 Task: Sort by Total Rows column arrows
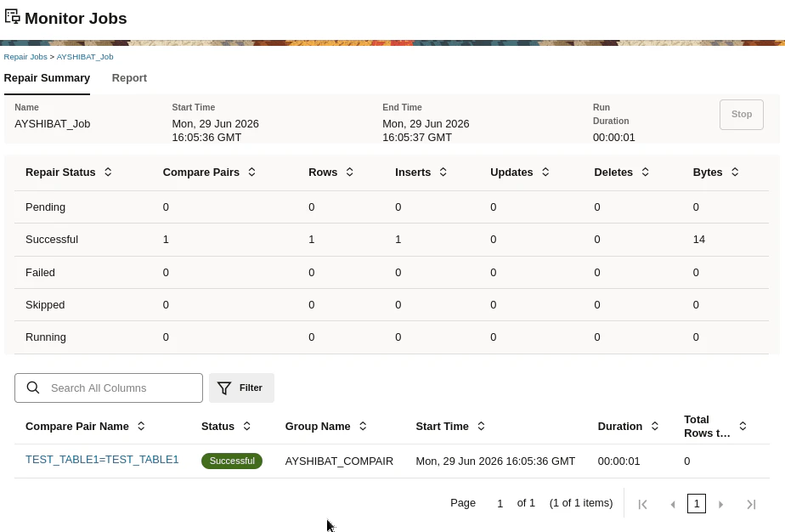743,427
